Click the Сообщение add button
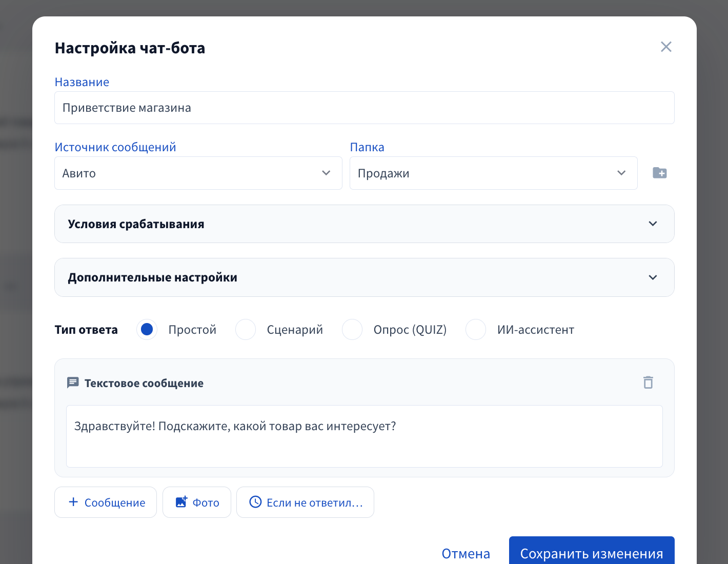 click(106, 502)
